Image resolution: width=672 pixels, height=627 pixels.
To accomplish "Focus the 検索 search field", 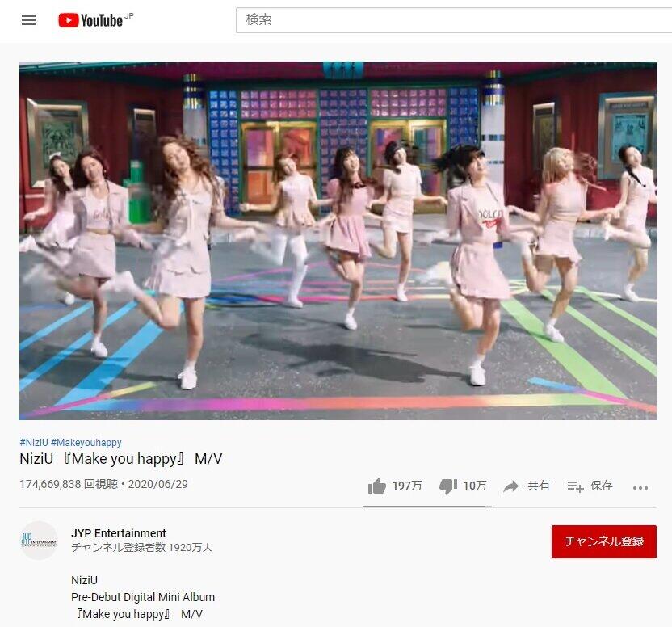I will [x=454, y=19].
